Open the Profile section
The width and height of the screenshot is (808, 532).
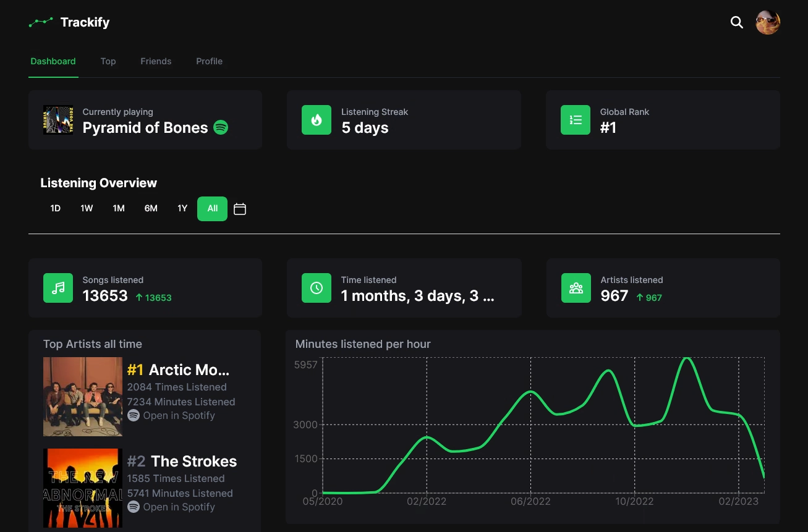[209, 61]
